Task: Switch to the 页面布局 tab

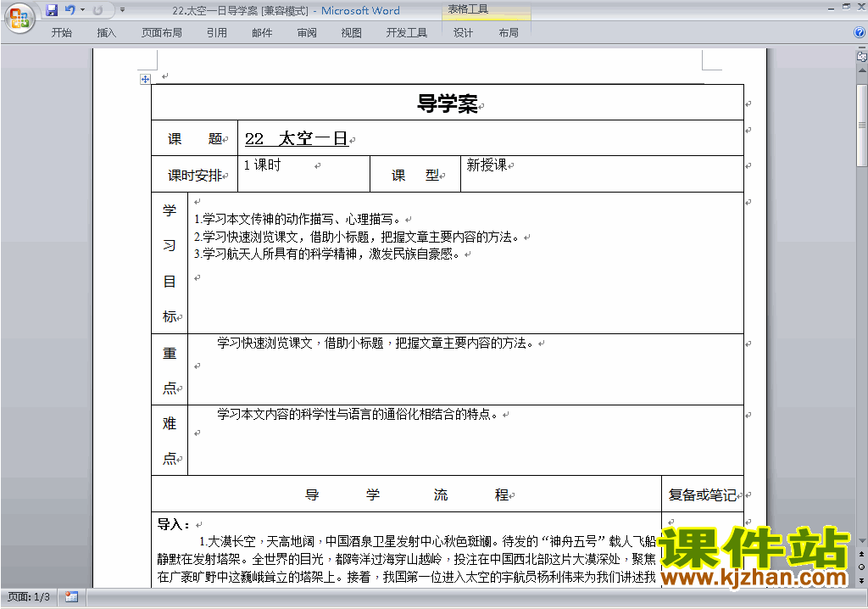Action: [162, 33]
